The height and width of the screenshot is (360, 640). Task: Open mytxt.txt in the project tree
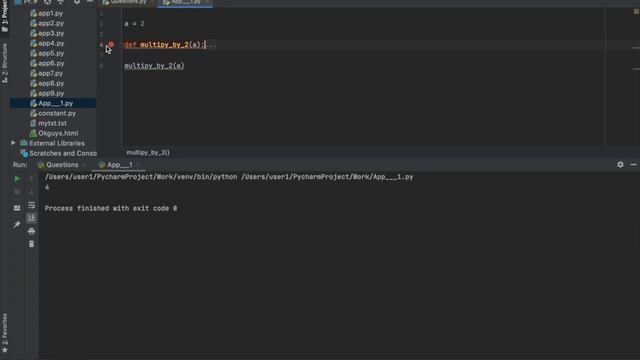pos(48,123)
